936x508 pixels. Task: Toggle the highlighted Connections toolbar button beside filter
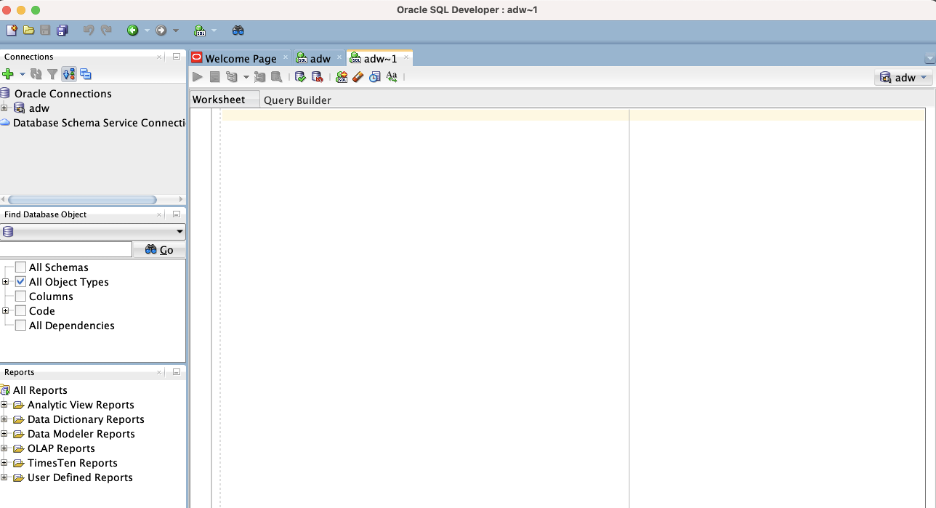[x=69, y=74]
